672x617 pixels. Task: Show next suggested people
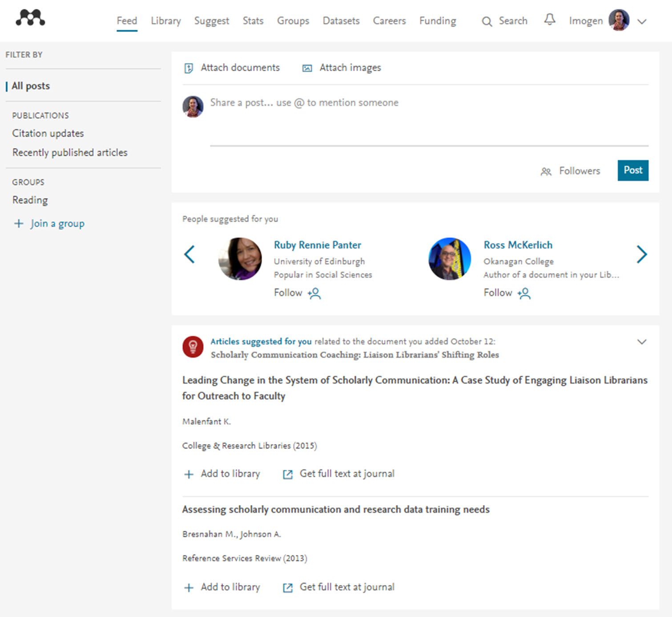[x=641, y=255]
